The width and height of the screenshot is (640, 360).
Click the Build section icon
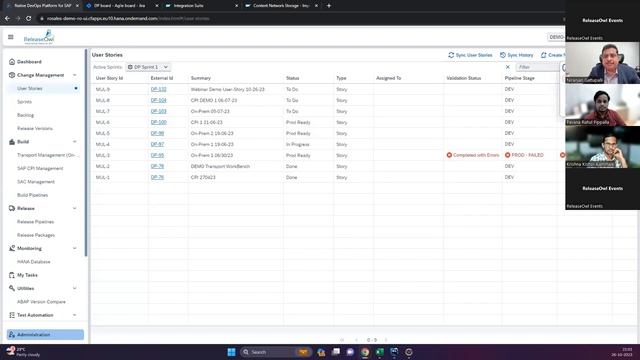(12, 142)
